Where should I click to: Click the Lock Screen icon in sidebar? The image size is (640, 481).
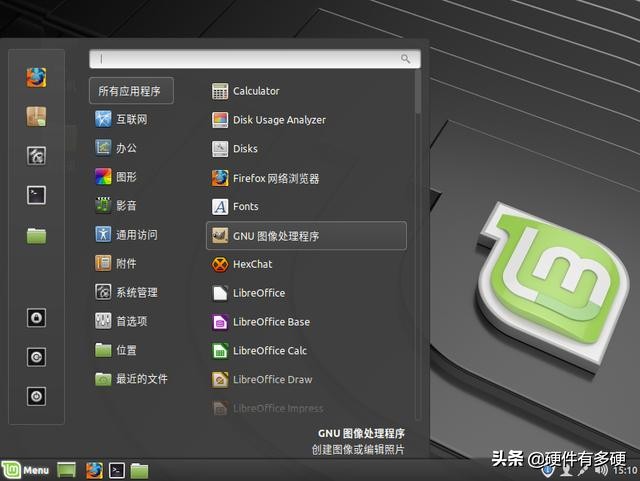pyautogui.click(x=36, y=318)
